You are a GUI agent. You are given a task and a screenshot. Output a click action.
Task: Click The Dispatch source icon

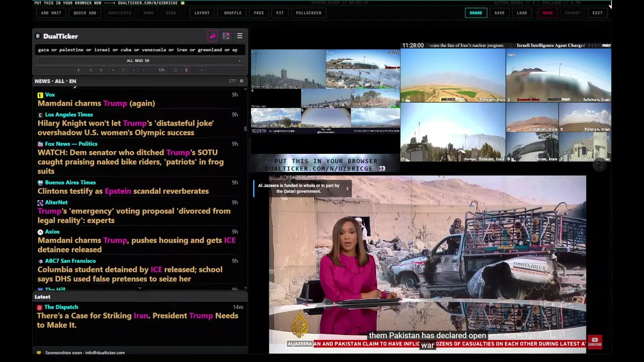point(40,307)
